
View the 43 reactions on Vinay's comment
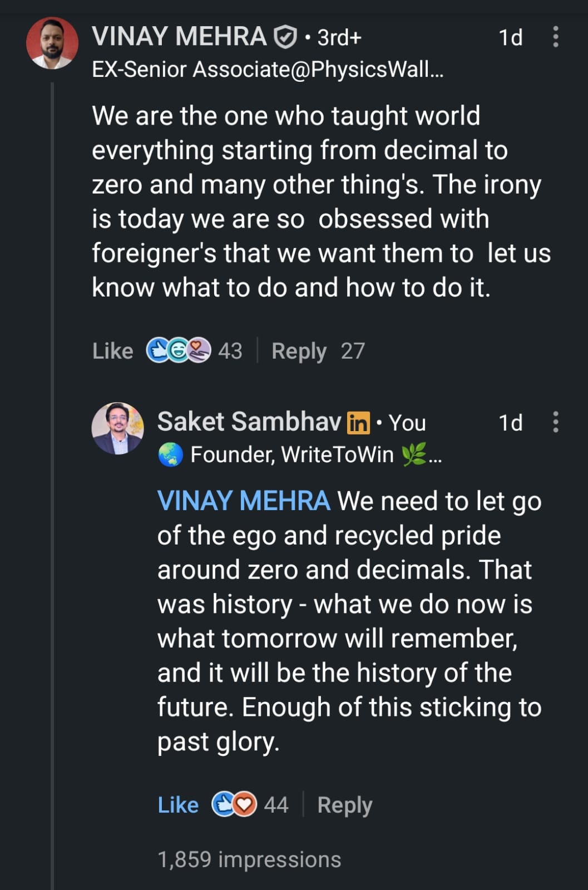coord(230,351)
